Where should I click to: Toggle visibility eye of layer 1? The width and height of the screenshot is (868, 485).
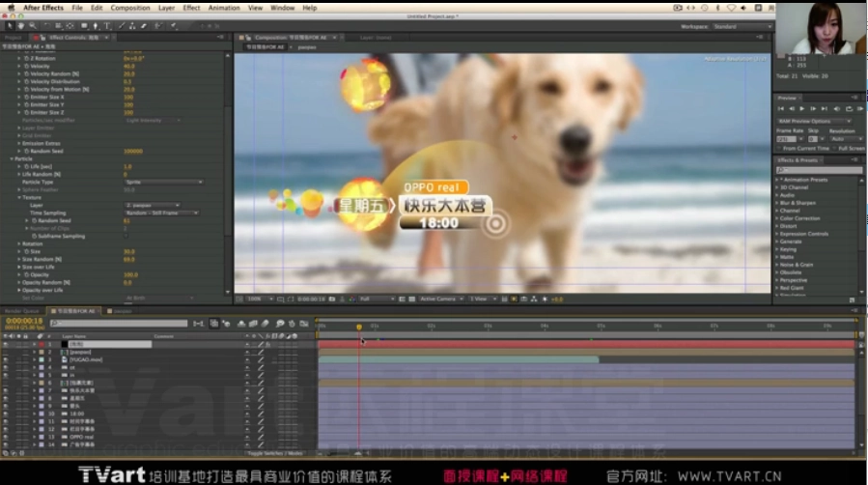(6, 344)
